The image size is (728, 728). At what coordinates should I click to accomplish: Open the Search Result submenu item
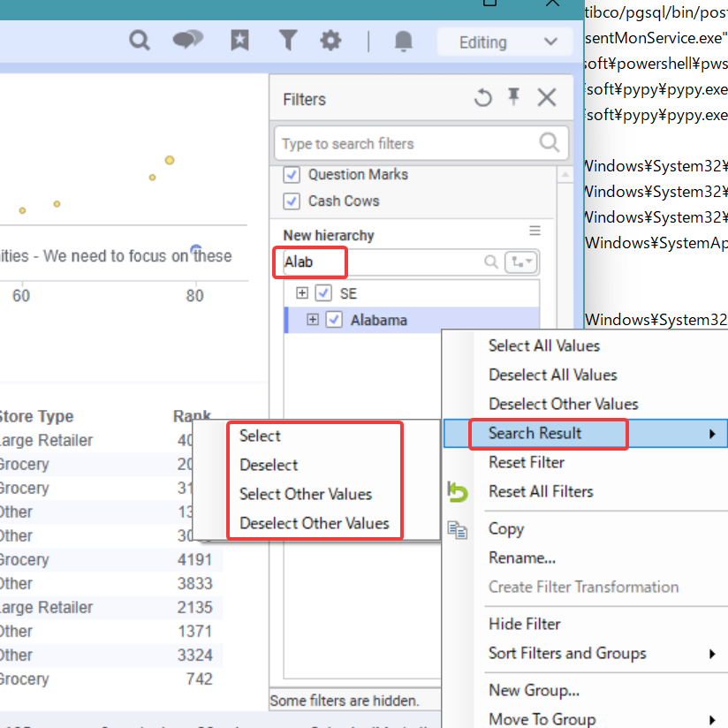pos(586,434)
